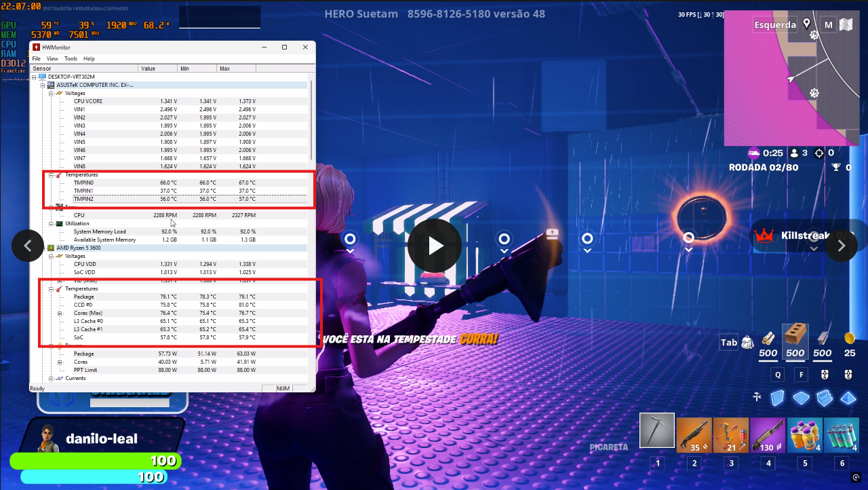Screen dimensions: 868x490
Task: Collapse the ASUSTeK COMPUTER INC. node
Action: tap(43, 85)
